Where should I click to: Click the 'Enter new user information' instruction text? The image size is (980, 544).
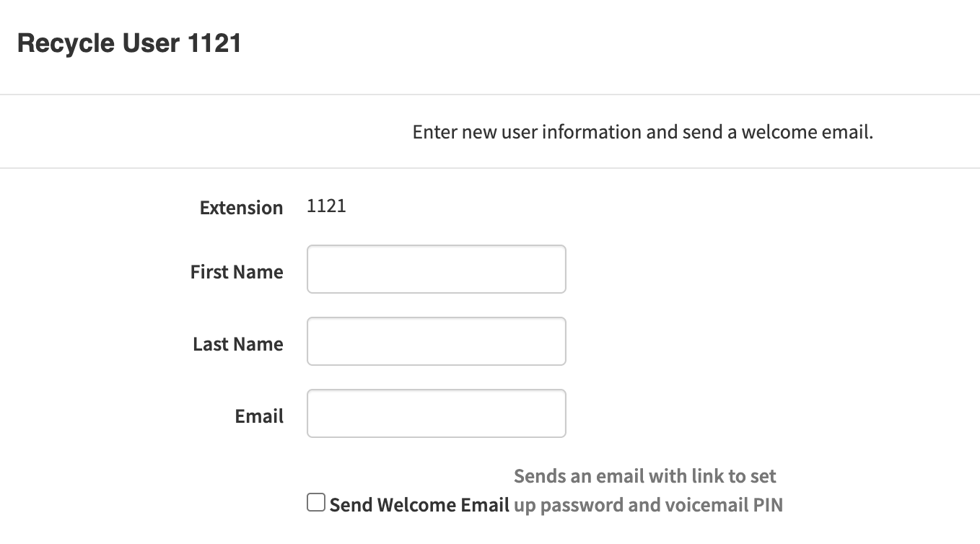pyautogui.click(x=642, y=132)
